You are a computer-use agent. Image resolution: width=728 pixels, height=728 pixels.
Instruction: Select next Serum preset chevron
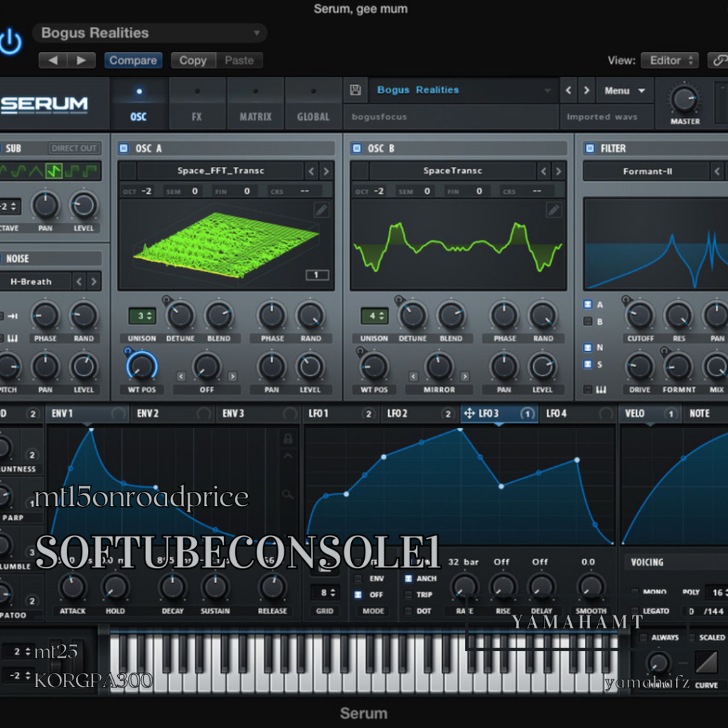pos(587,90)
